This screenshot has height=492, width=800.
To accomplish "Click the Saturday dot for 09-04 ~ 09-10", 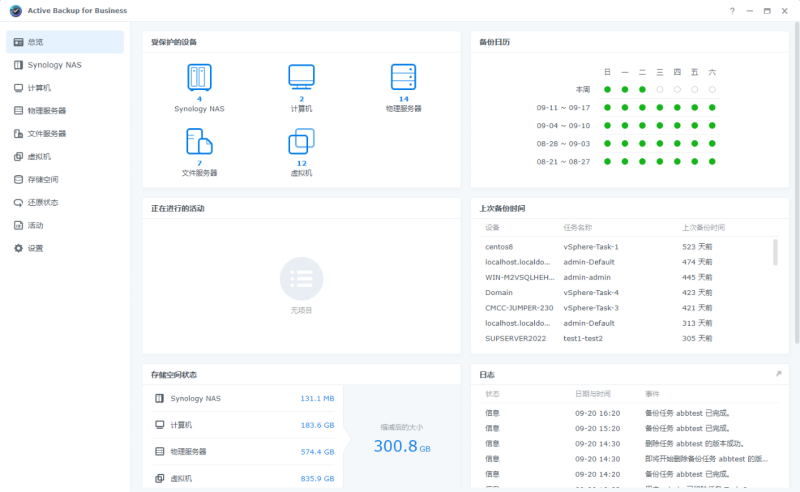I will point(712,126).
